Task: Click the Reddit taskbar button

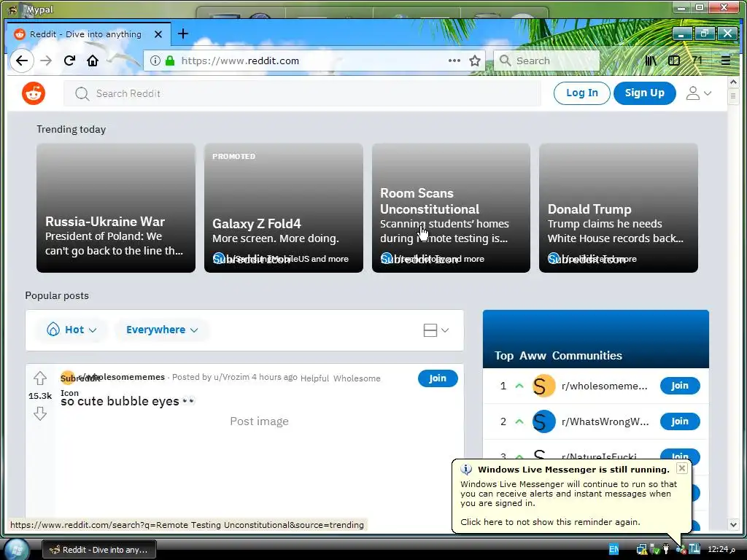Action: [x=99, y=550]
